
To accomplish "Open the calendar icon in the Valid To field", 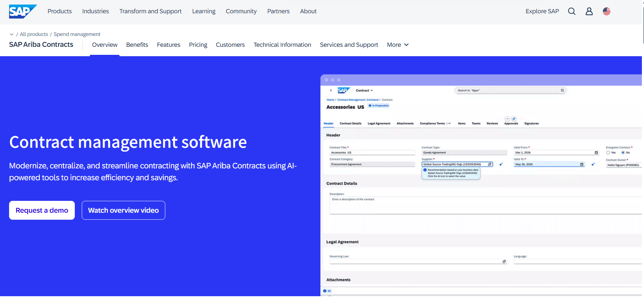I will pyautogui.click(x=582, y=164).
